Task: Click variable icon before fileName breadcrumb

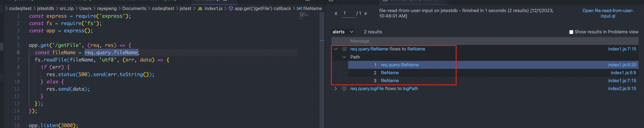Action: point(299,9)
